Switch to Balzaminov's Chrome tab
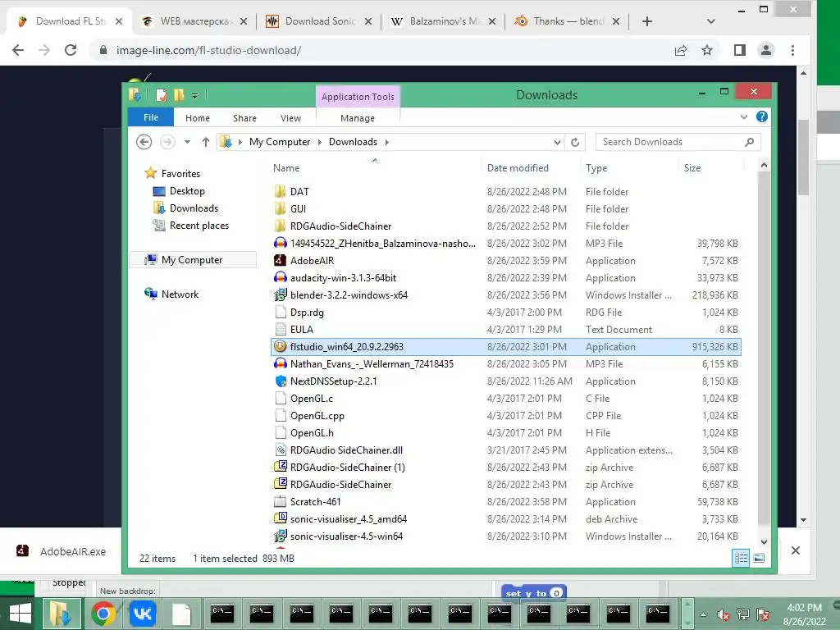Image resolution: width=840 pixels, height=630 pixels. point(444,21)
